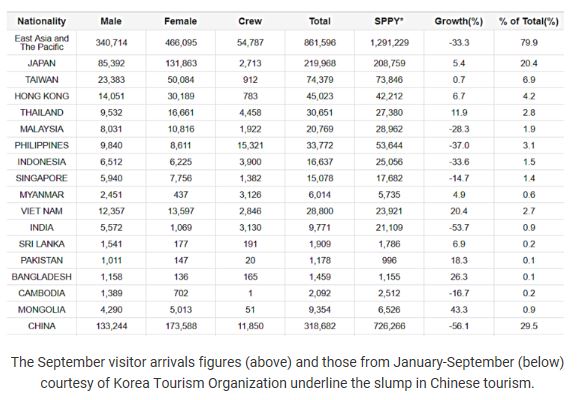Viewport: 578px width, 400px height.
Task: Click the caption mentioning Korea Tourism Organization
Action: pyautogui.click(x=287, y=373)
